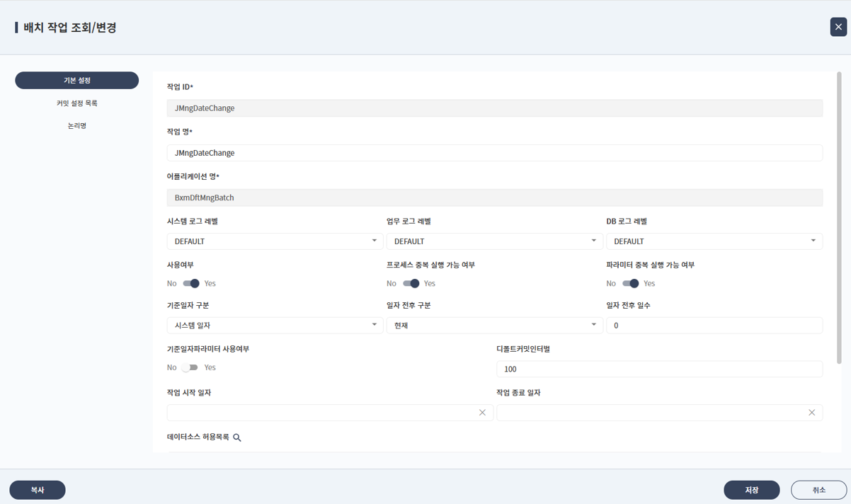
Task: Select the 기본 설정 tab
Action: (77, 81)
